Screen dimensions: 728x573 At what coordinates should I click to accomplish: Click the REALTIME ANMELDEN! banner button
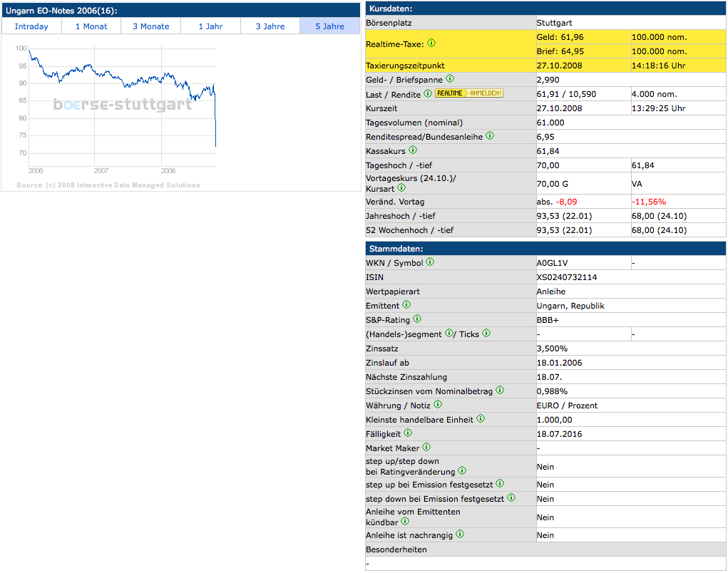(x=469, y=93)
